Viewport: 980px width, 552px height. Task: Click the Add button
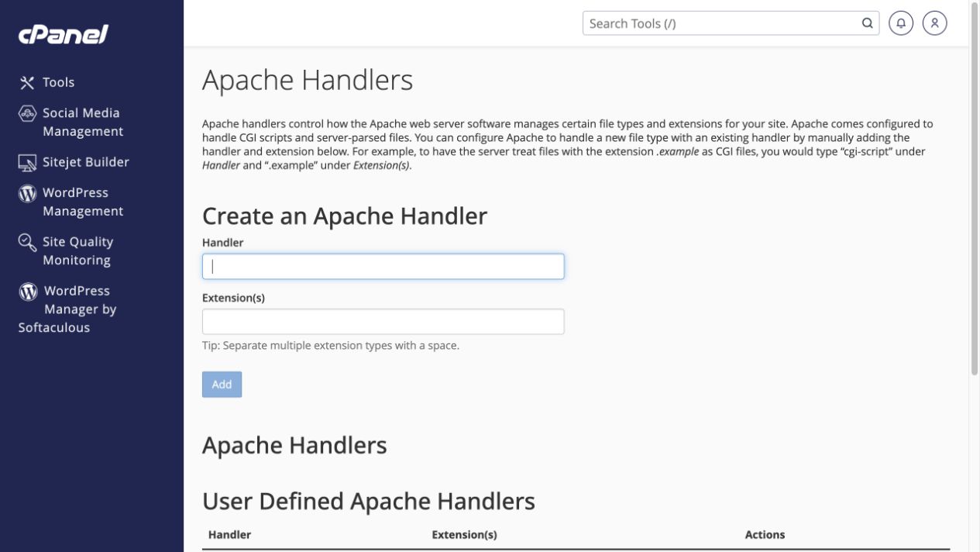coord(222,385)
